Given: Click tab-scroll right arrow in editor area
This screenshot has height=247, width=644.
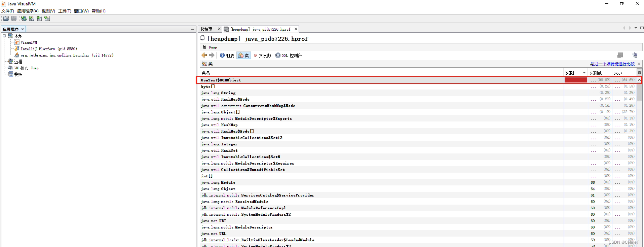Looking at the screenshot, I should pos(630,28).
